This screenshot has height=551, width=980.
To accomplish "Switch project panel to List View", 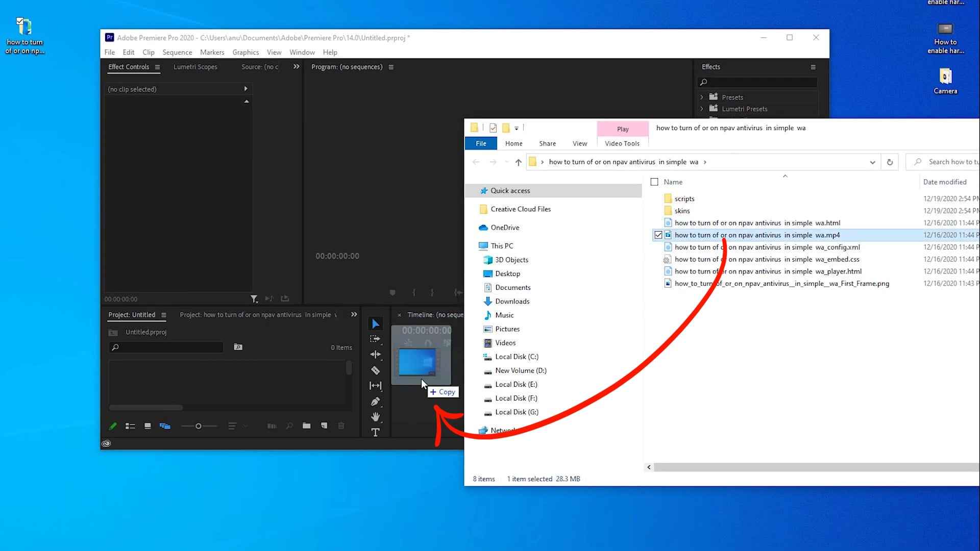I will point(130,426).
